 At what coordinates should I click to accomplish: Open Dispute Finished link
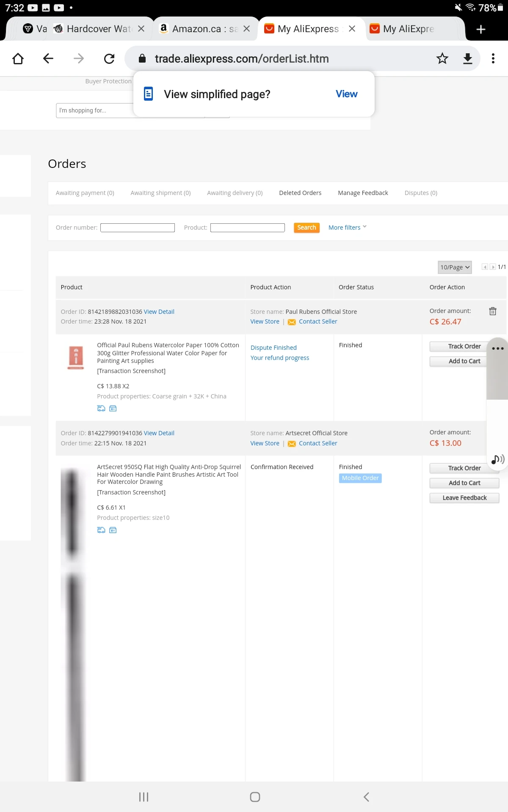[273, 348]
